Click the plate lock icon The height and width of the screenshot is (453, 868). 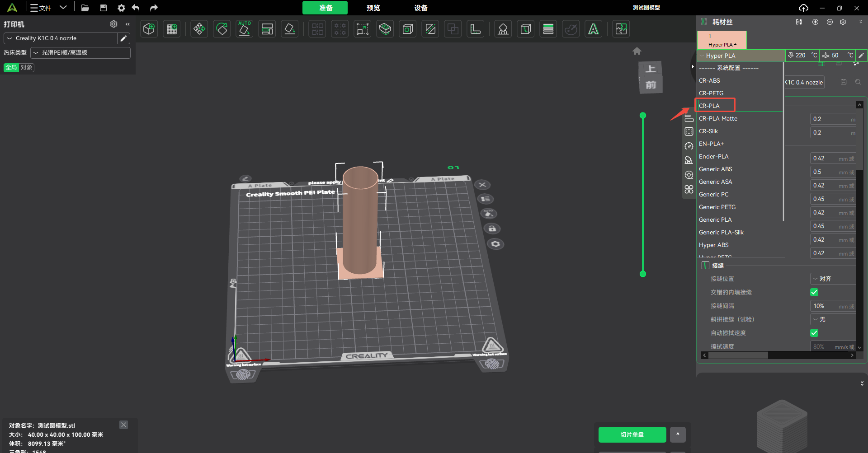tap(492, 229)
